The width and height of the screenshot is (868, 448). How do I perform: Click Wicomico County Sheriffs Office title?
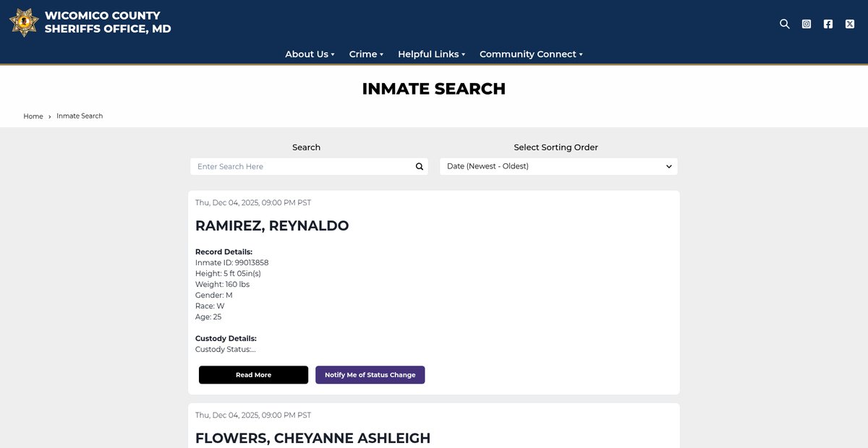[108, 22]
